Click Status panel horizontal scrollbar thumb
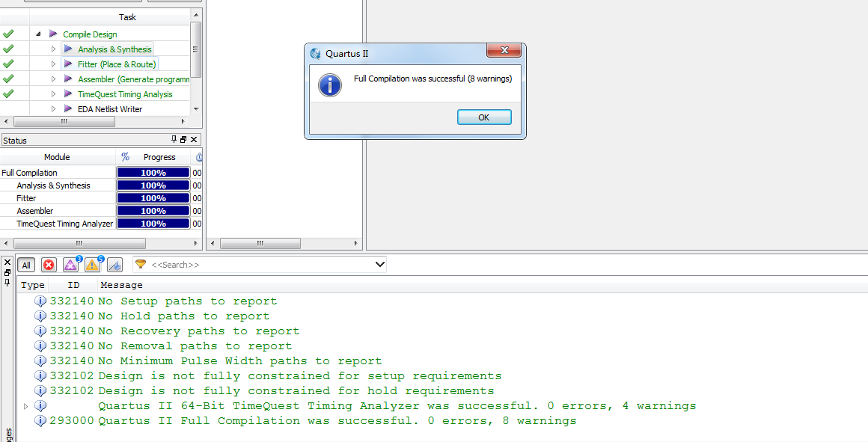868x442 pixels. (79, 243)
